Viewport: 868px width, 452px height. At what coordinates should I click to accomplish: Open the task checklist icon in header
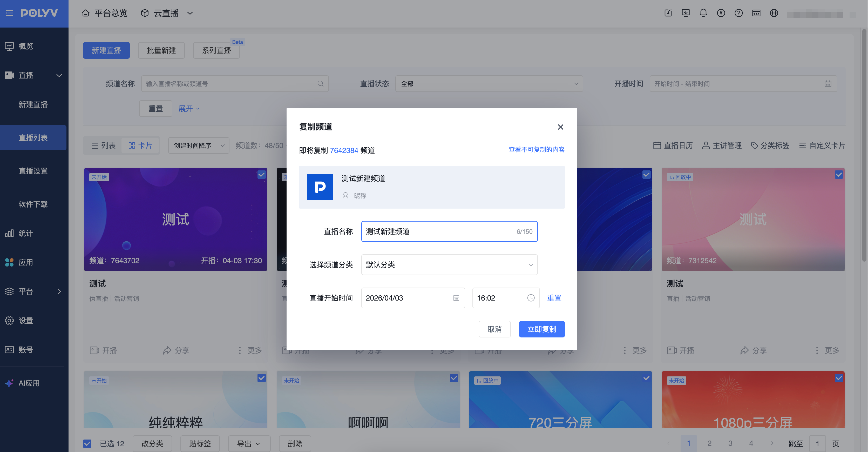tap(668, 13)
